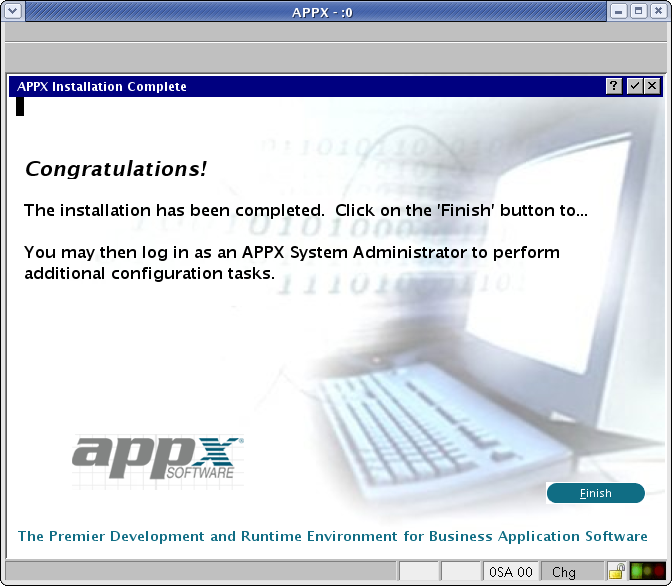Click the checkmark OK icon in dialog title bar
Screen dimensions: 672x586
635,86
